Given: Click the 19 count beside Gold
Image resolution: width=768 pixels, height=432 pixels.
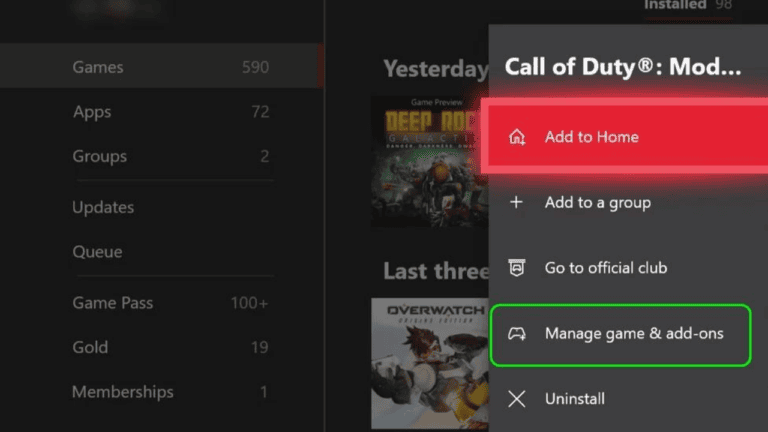Looking at the screenshot, I should (x=260, y=347).
